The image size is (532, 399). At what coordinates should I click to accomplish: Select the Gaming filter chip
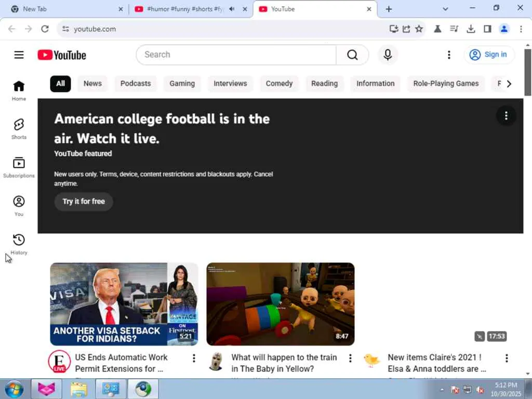click(x=182, y=84)
